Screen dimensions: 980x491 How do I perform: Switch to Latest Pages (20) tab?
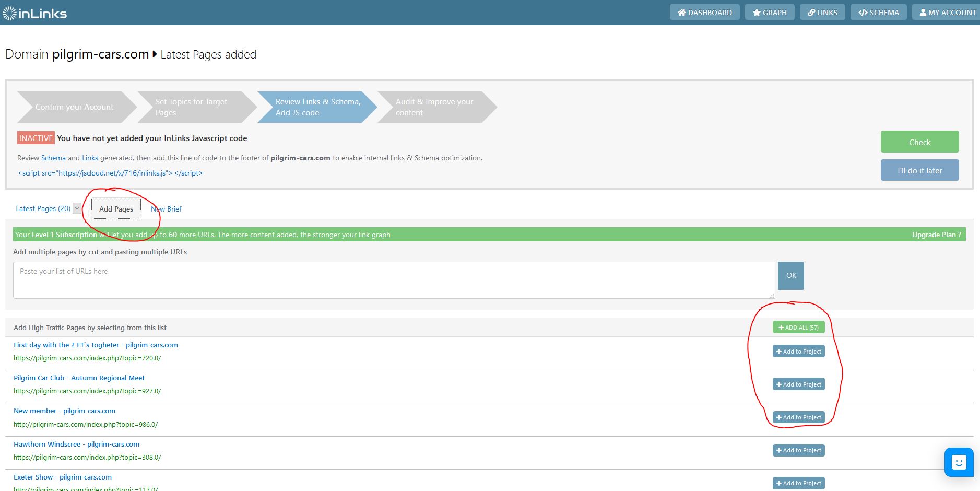(x=43, y=208)
